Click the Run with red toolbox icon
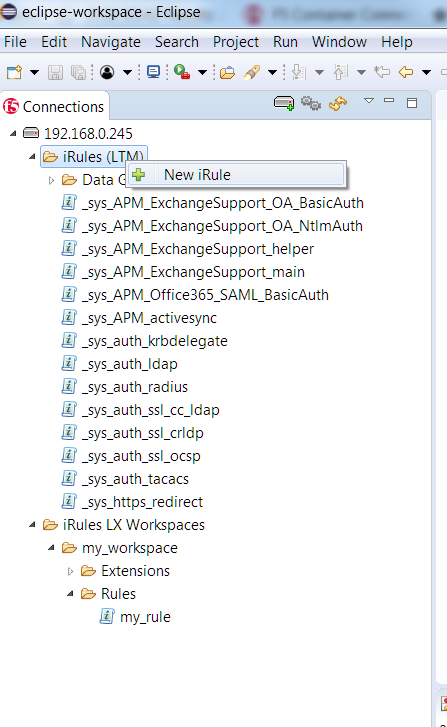The height and width of the screenshot is (727, 447). coord(182,72)
